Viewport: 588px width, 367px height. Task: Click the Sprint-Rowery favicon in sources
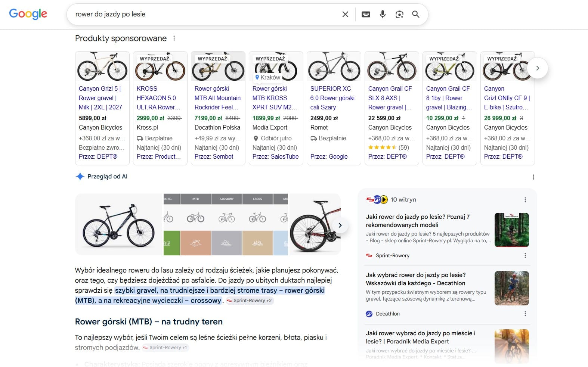coord(369,255)
